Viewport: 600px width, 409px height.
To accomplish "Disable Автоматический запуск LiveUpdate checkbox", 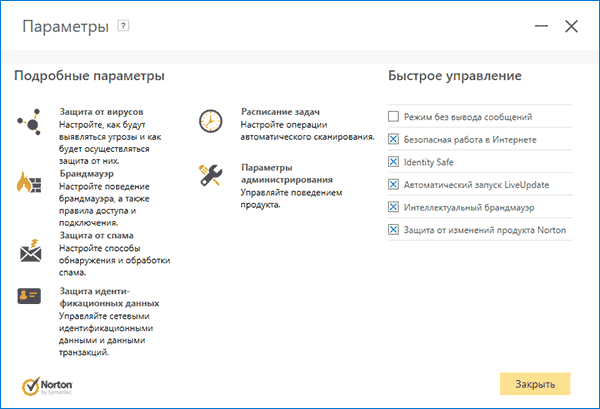I will pyautogui.click(x=393, y=184).
